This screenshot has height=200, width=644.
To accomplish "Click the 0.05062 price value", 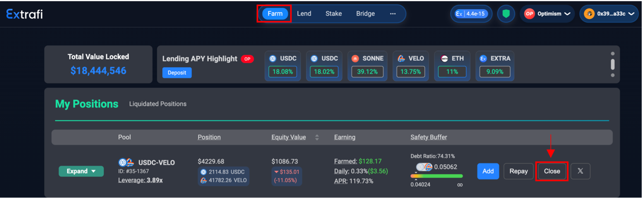I will [x=445, y=167].
